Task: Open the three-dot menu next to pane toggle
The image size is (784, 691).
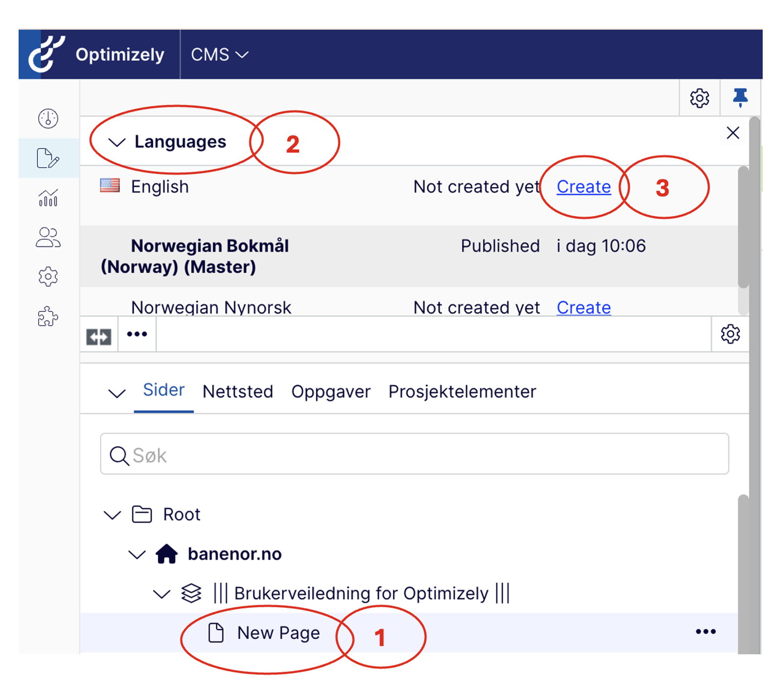Action: pos(137,334)
